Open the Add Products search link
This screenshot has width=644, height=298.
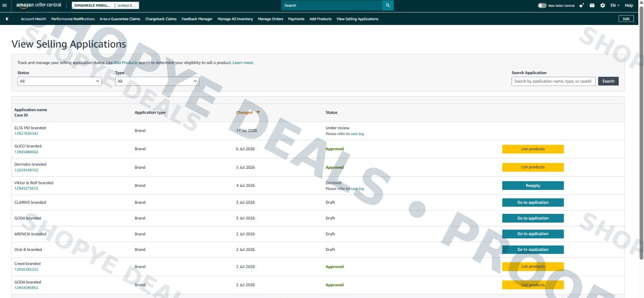click(126, 63)
